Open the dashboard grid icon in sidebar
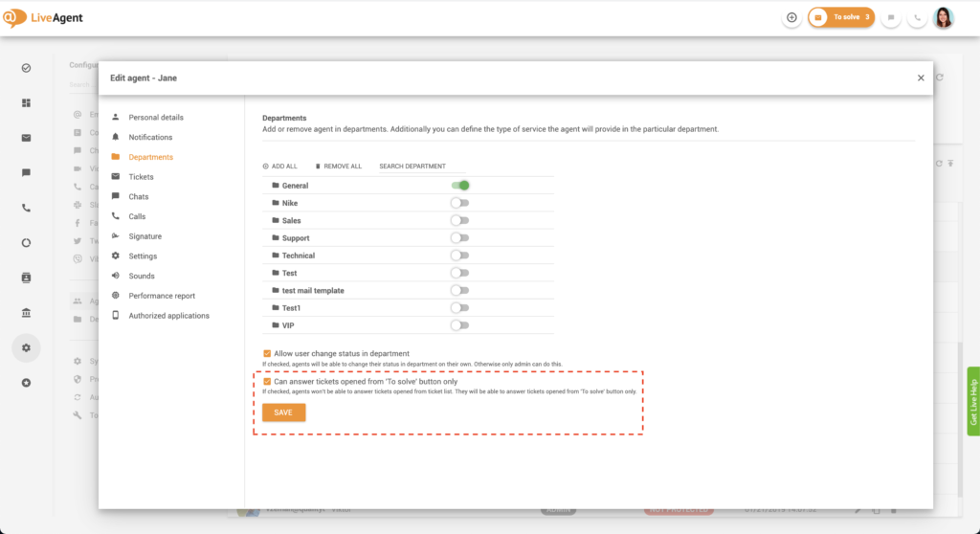The width and height of the screenshot is (980, 534). point(26,102)
